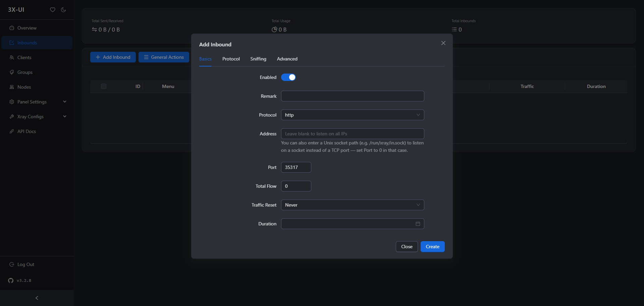Switch to Sniffing tab
Image resolution: width=644 pixels, height=306 pixels.
258,59
